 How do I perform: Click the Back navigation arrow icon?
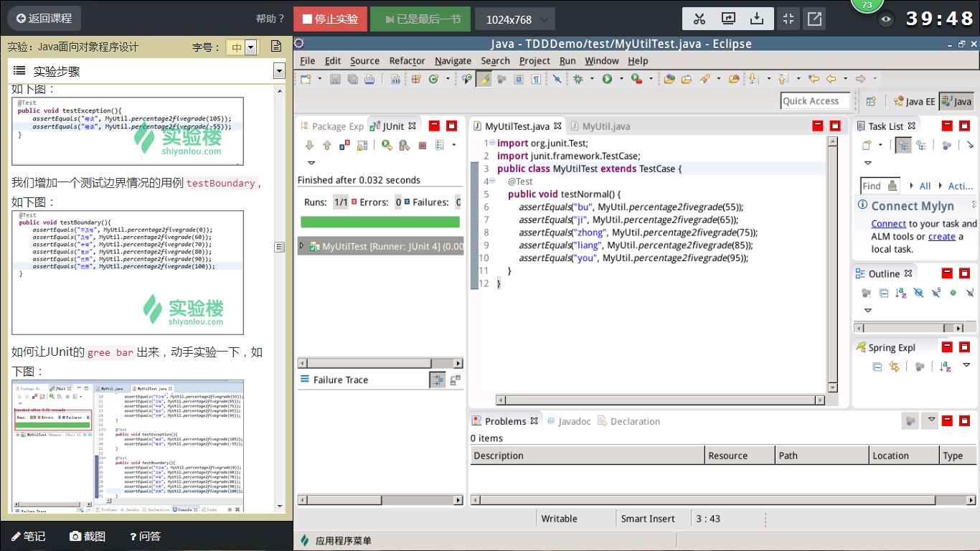pos(831,79)
